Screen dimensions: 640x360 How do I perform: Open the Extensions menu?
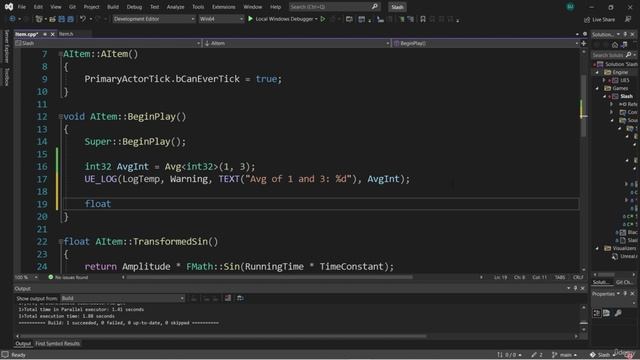click(x=223, y=7)
